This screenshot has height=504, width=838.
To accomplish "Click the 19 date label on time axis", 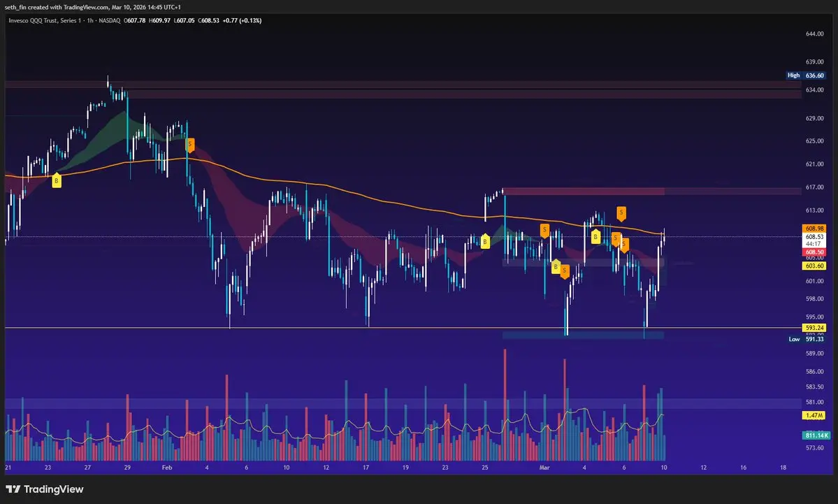I will pos(405,468).
